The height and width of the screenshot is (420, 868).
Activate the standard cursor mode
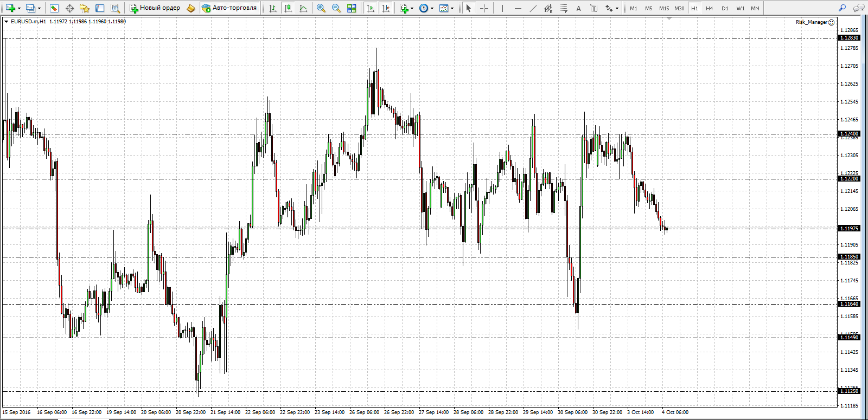pyautogui.click(x=469, y=8)
